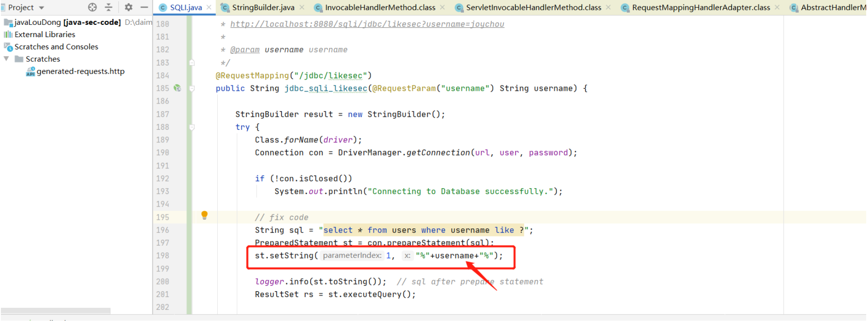Hide the Project panel with the minus icon
868x322 pixels.
pyautogui.click(x=144, y=7)
